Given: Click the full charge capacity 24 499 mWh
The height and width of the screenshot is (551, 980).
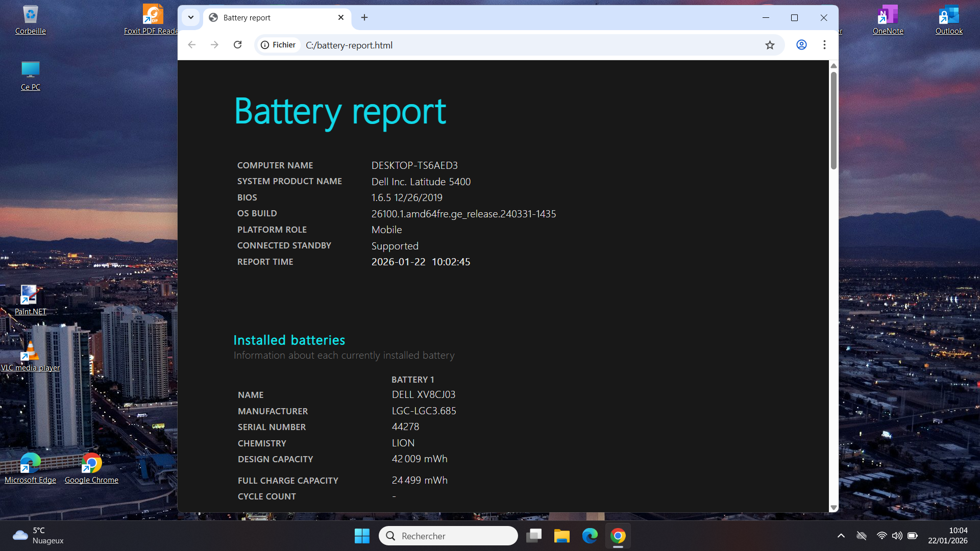Looking at the screenshot, I should 420,480.
